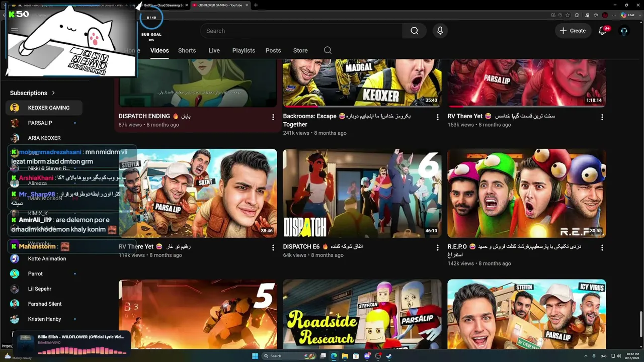Open the DISPATCH E6 video title
Image resolution: width=644 pixels, height=362 pixels.
point(323,247)
